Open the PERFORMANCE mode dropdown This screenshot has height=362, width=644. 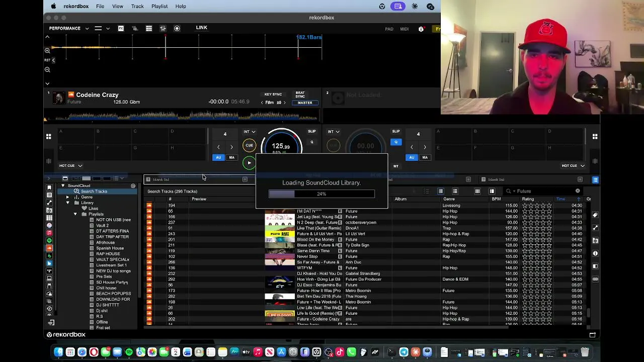click(x=69, y=29)
